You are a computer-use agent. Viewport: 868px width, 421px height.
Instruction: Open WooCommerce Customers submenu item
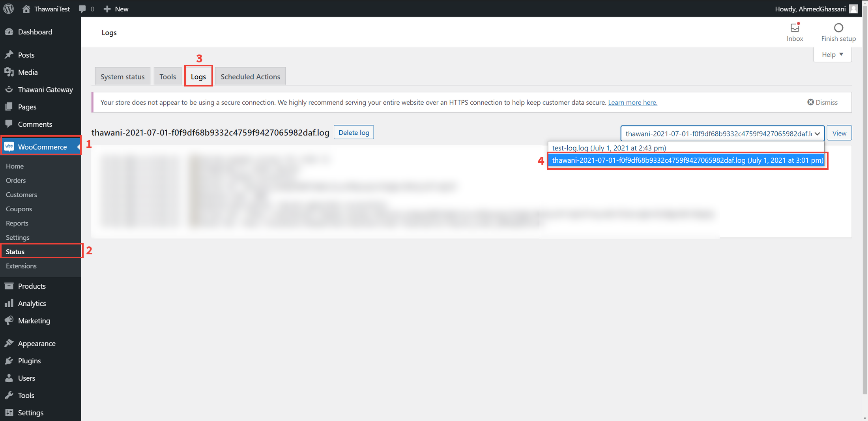point(21,195)
